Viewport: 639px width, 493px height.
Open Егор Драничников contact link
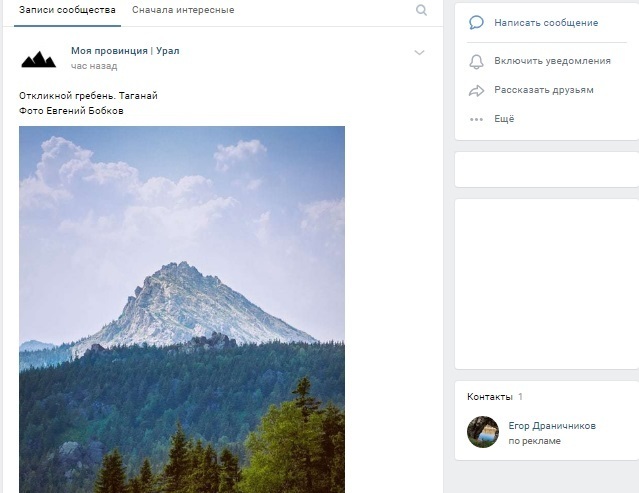point(552,426)
